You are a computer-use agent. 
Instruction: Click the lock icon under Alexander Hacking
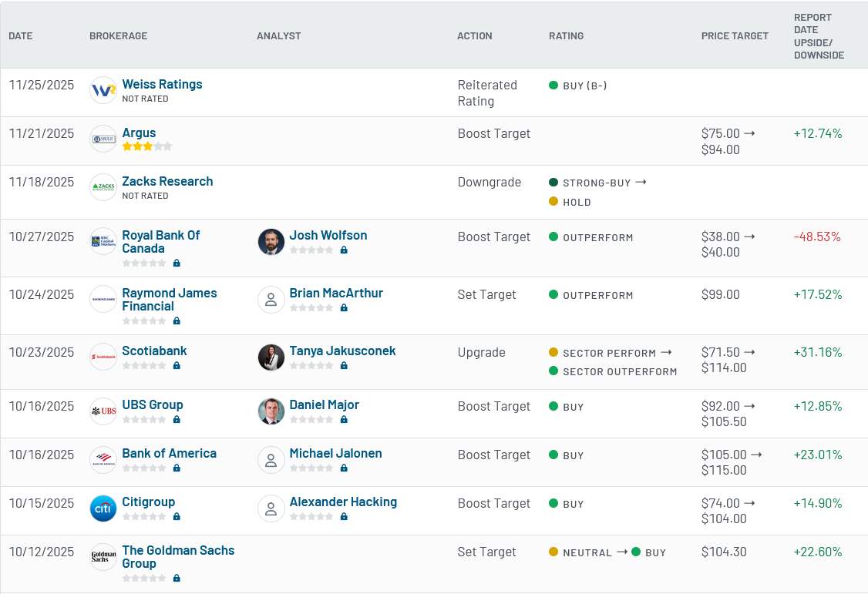(344, 516)
